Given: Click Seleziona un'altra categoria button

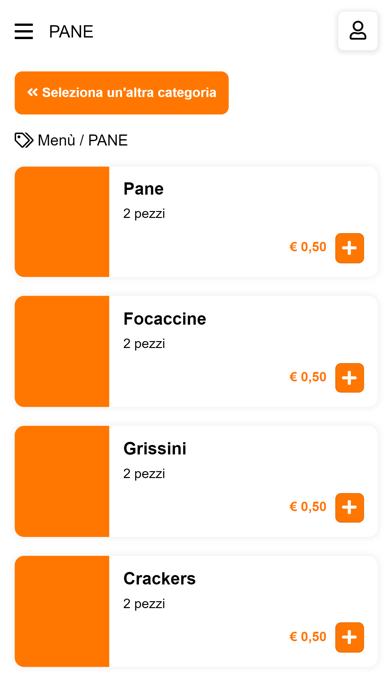Looking at the screenshot, I should click(x=122, y=93).
